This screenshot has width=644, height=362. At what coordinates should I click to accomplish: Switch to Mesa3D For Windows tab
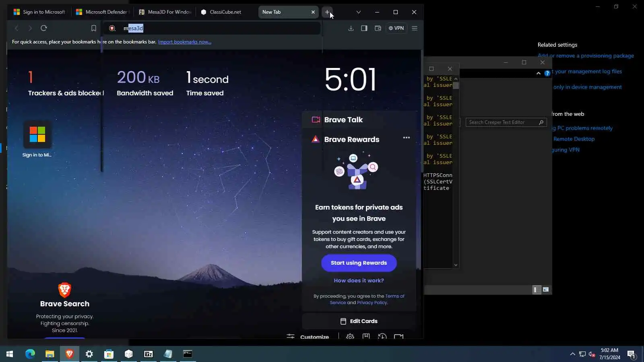click(165, 12)
